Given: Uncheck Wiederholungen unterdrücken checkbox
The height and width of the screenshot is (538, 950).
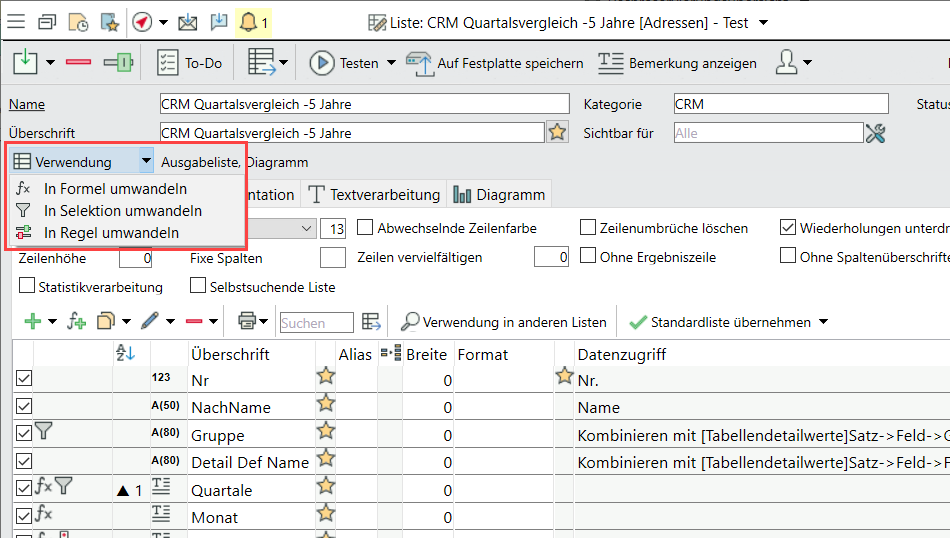Looking at the screenshot, I should tap(789, 228).
